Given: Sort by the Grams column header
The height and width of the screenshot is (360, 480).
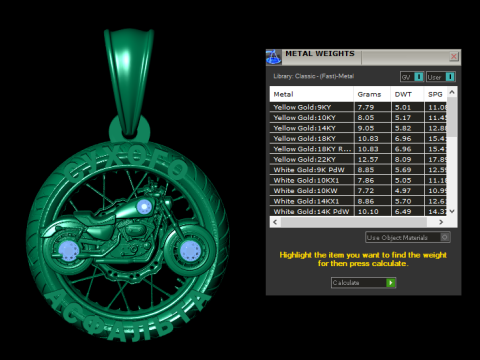Looking at the screenshot, I should pyautogui.click(x=372, y=94).
